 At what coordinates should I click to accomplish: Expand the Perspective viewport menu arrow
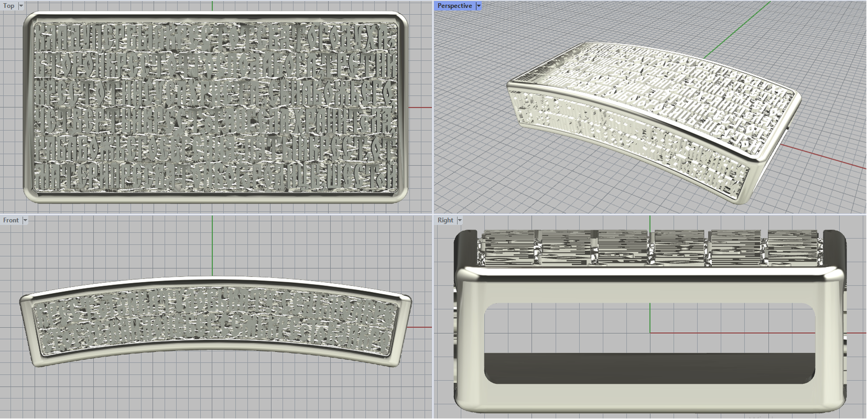pyautogui.click(x=478, y=6)
